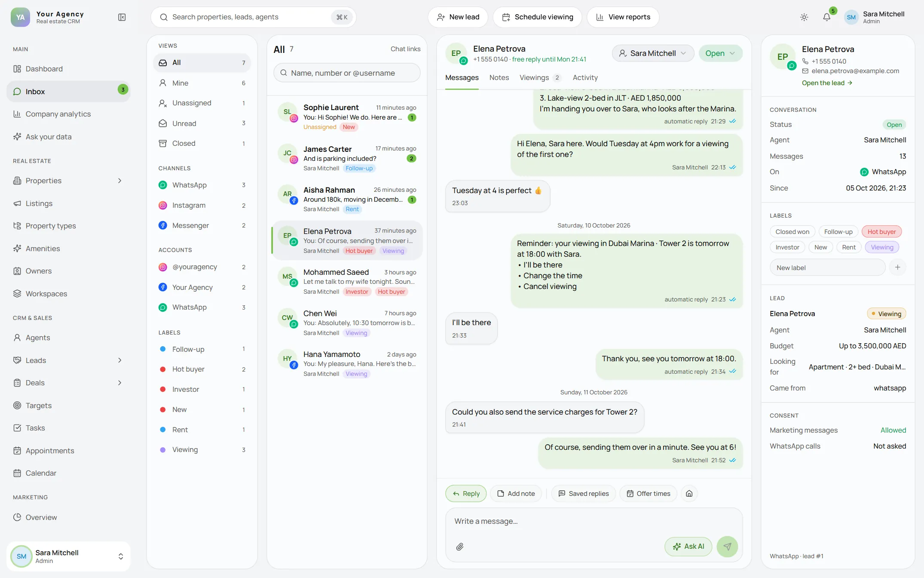
Task: Send message with paper plane button
Action: pos(727,547)
